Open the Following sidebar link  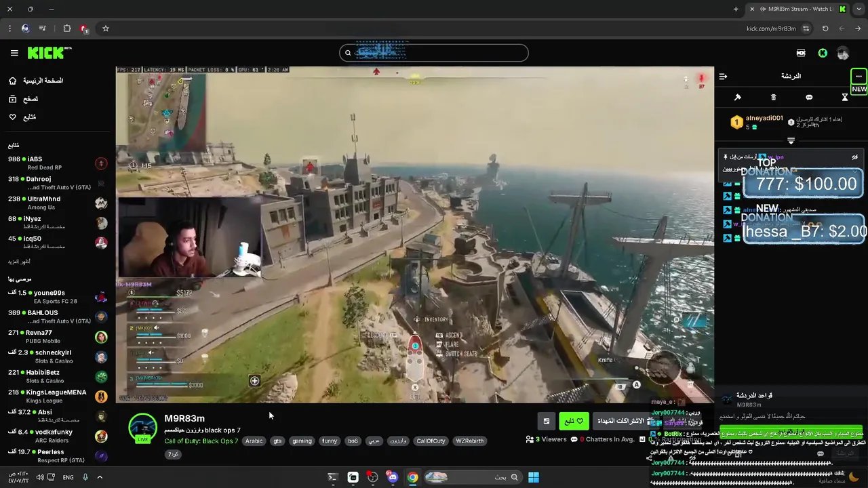point(22,117)
